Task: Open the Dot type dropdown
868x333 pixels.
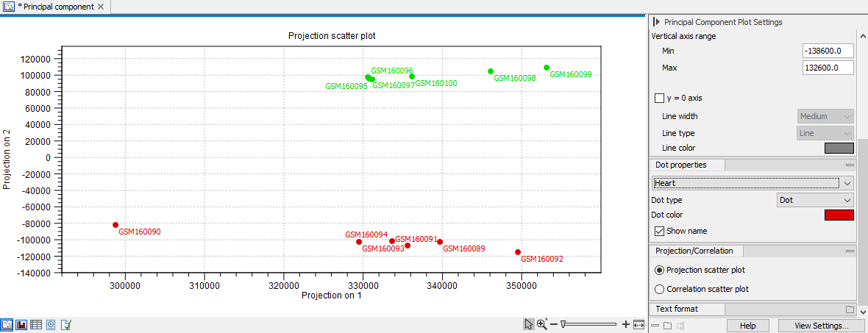Action: 815,199
